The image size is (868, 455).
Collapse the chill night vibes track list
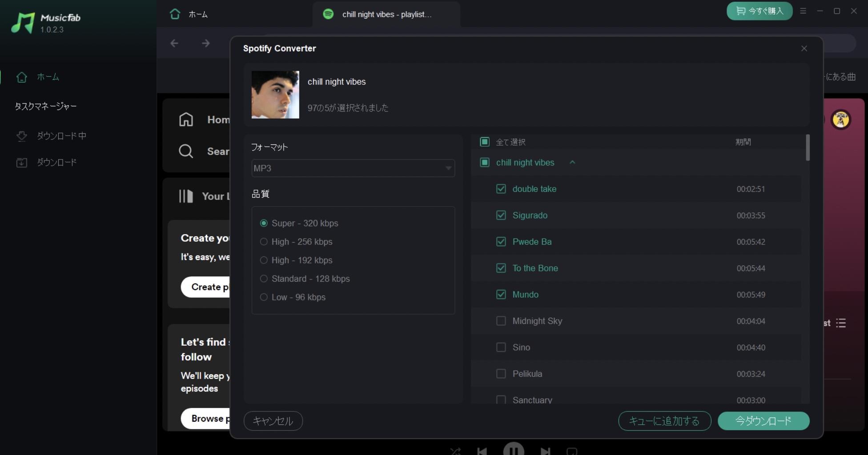[572, 163]
